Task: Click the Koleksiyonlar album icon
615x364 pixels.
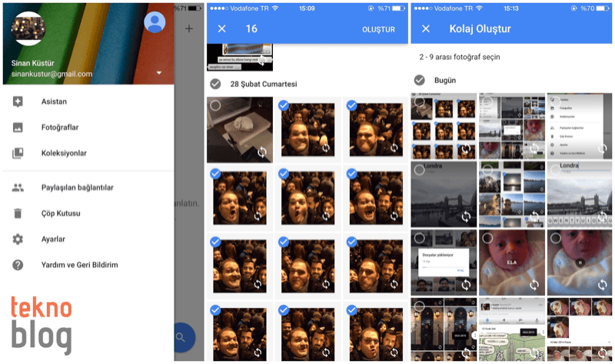Action: pyautogui.click(x=18, y=153)
